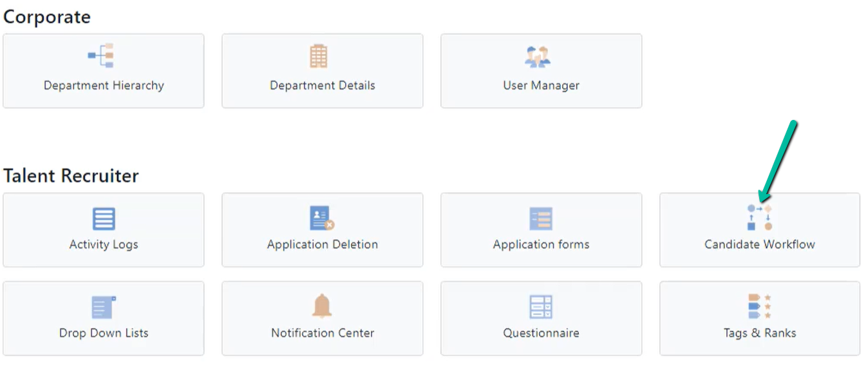Click the Activity Logs list icon
Image resolution: width=868 pixels, height=370 pixels.
(104, 219)
